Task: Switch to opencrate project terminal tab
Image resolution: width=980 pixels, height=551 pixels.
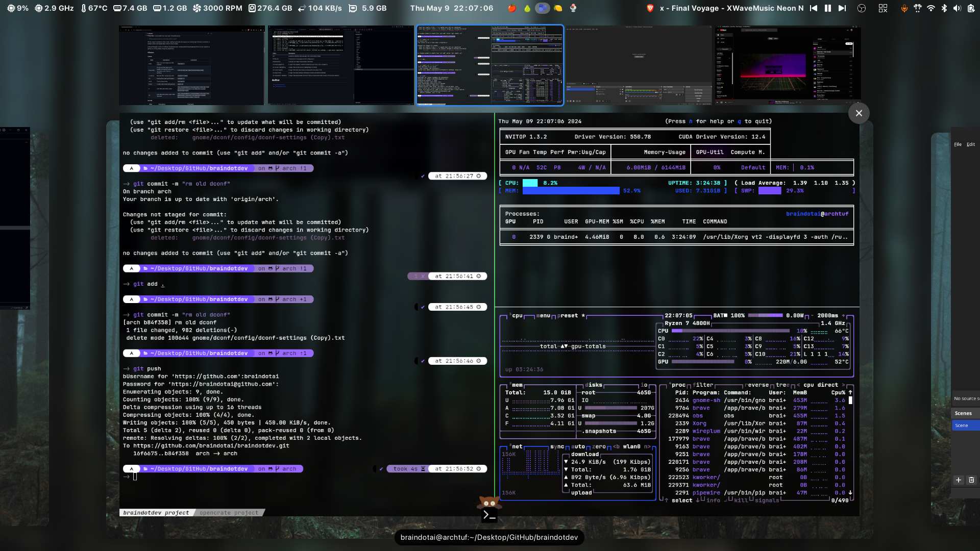Action: [x=229, y=513]
